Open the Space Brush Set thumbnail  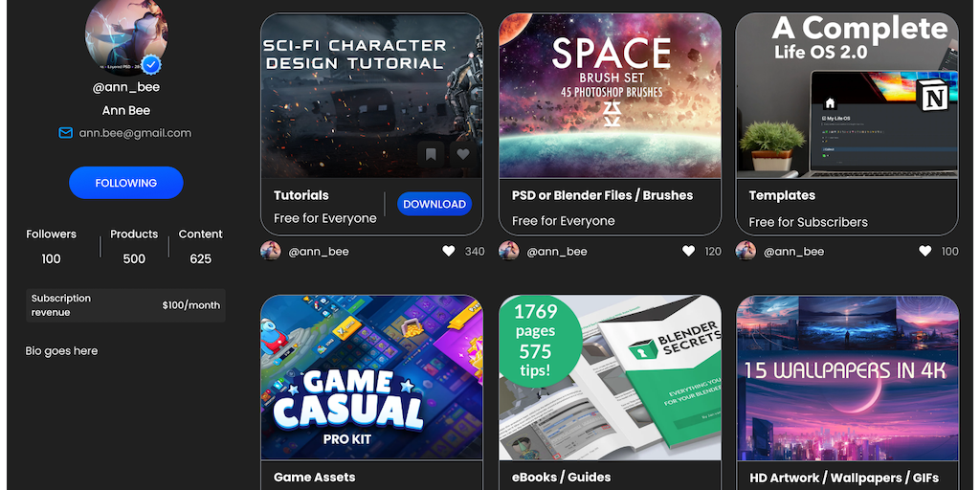(610, 96)
